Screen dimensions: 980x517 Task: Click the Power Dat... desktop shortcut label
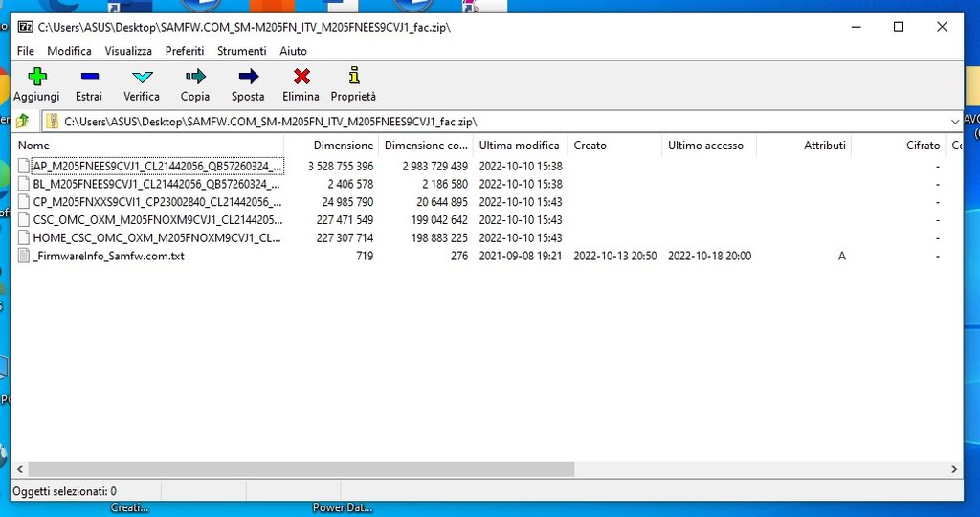pos(343,507)
